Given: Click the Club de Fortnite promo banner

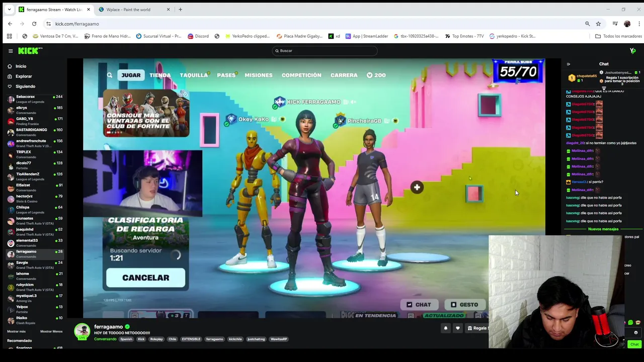Looking at the screenshot, I should (x=146, y=114).
